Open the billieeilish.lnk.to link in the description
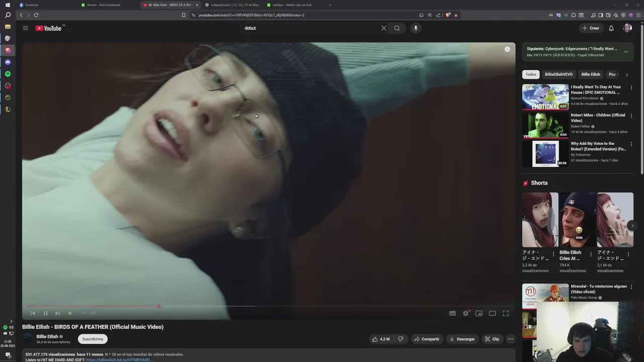Viewport: 644px width, 362px height. tap(119, 360)
